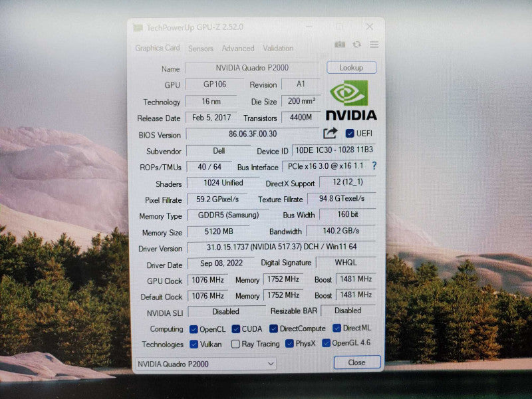Viewport: 532px width, 399px height.
Task: Open the Advanced tab
Action: point(238,49)
